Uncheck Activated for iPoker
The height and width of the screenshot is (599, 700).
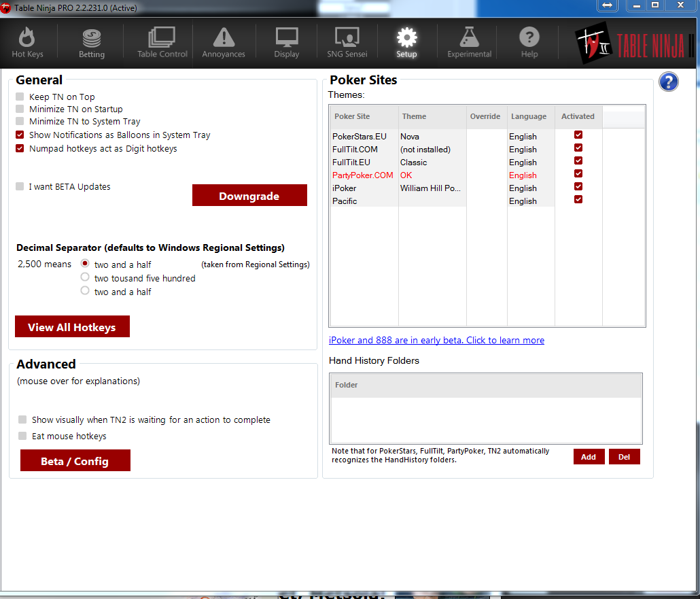578,186
